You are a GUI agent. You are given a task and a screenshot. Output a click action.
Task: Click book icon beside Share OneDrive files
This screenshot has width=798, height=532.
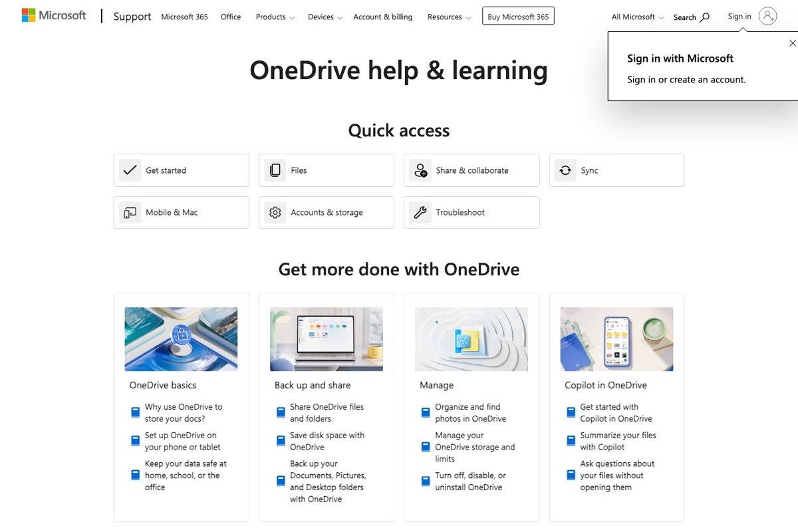pyautogui.click(x=281, y=413)
